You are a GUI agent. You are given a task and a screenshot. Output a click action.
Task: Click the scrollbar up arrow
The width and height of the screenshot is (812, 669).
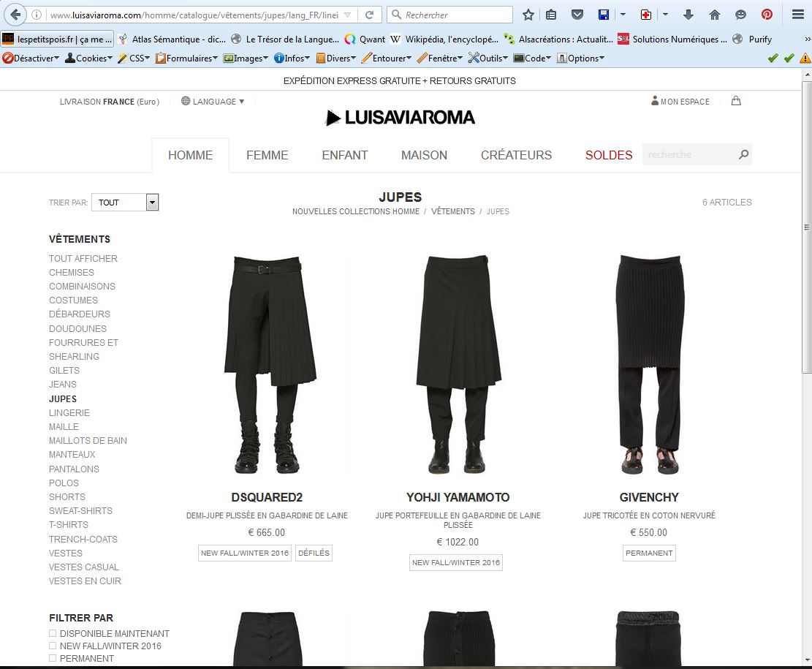click(807, 75)
